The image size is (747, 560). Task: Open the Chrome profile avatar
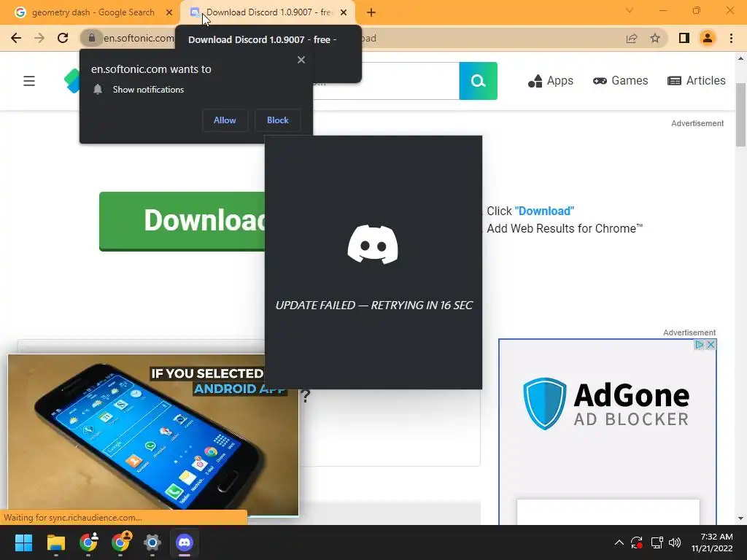pyautogui.click(x=708, y=38)
